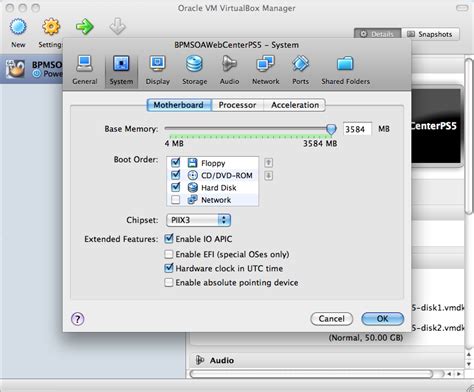Toggle Hardware clock in UTC time
The height and width of the screenshot is (392, 474).
(169, 268)
